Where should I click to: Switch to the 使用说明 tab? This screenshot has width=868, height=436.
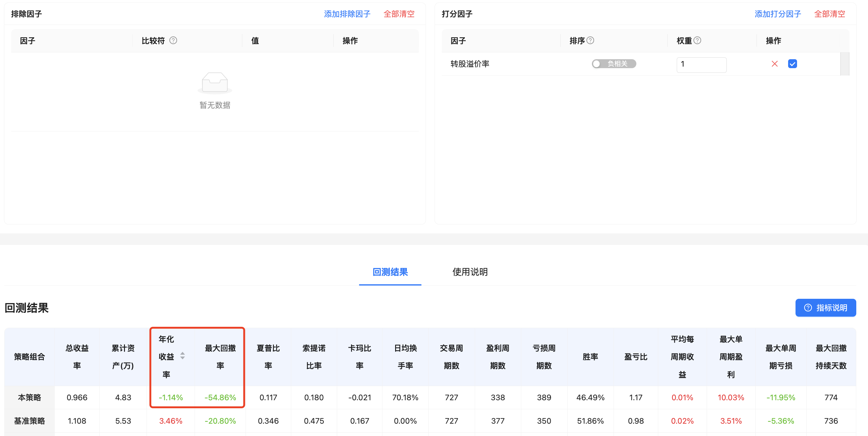[x=470, y=272]
